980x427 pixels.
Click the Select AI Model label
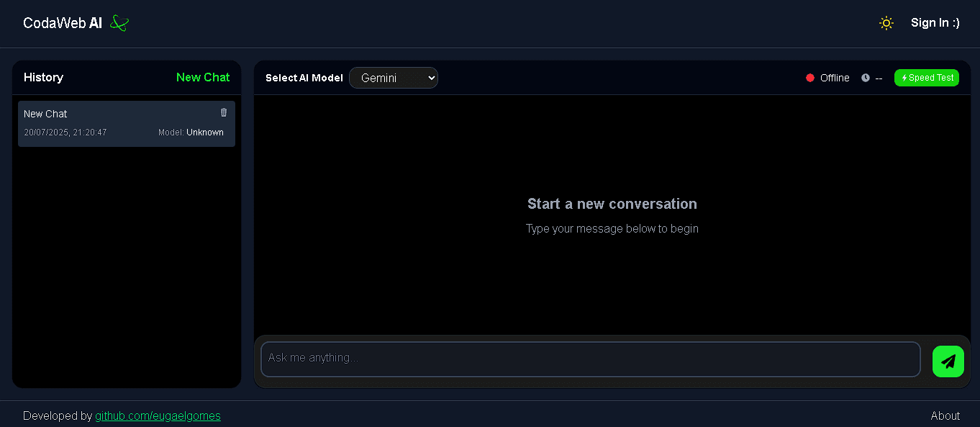pyautogui.click(x=304, y=78)
